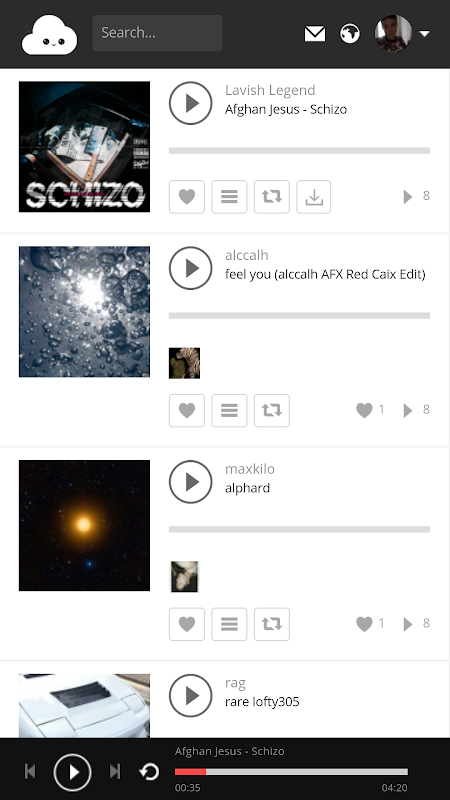Click the Search input field
Image resolution: width=450 pixels, height=800 pixels.
tap(157, 33)
